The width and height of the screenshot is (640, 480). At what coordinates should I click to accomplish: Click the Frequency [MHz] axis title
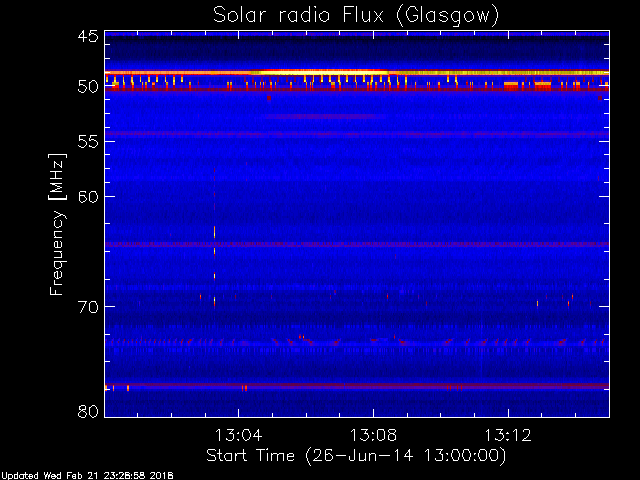58,224
